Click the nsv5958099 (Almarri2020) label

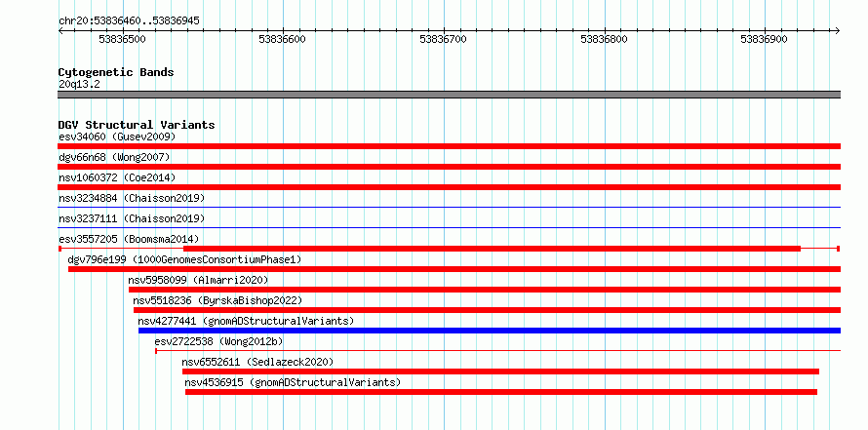point(198,280)
